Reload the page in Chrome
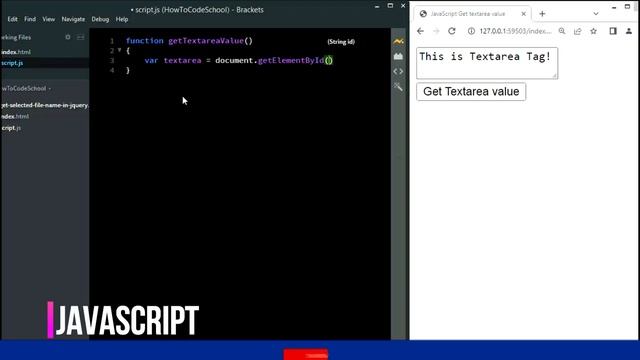 point(451,31)
